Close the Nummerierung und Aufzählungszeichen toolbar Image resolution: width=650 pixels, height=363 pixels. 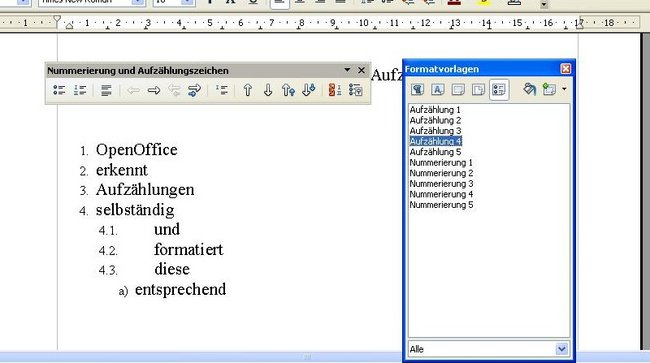(361, 70)
